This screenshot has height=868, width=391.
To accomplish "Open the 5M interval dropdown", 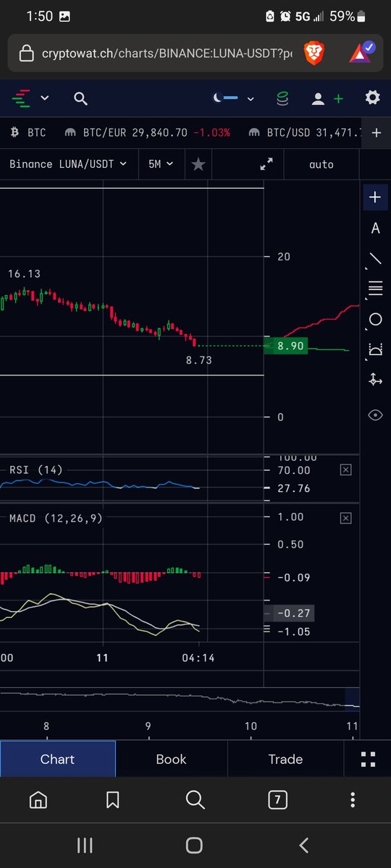I will point(161,164).
